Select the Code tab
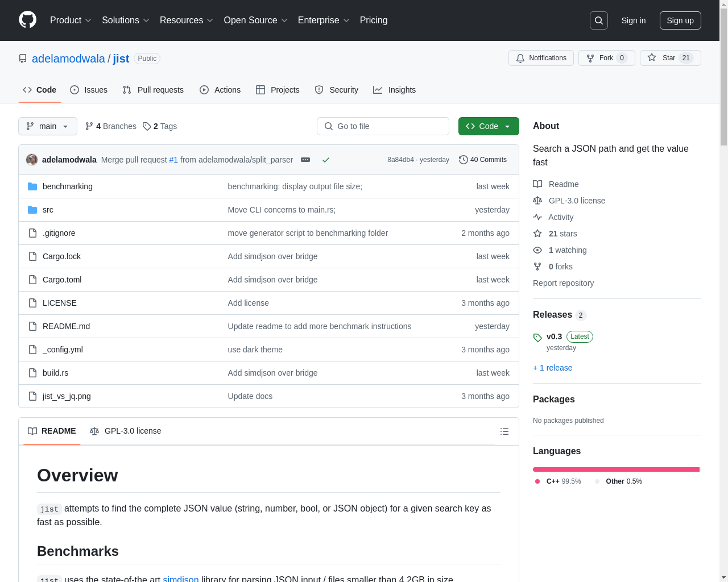Viewport: 728px width, 582px height. click(40, 90)
